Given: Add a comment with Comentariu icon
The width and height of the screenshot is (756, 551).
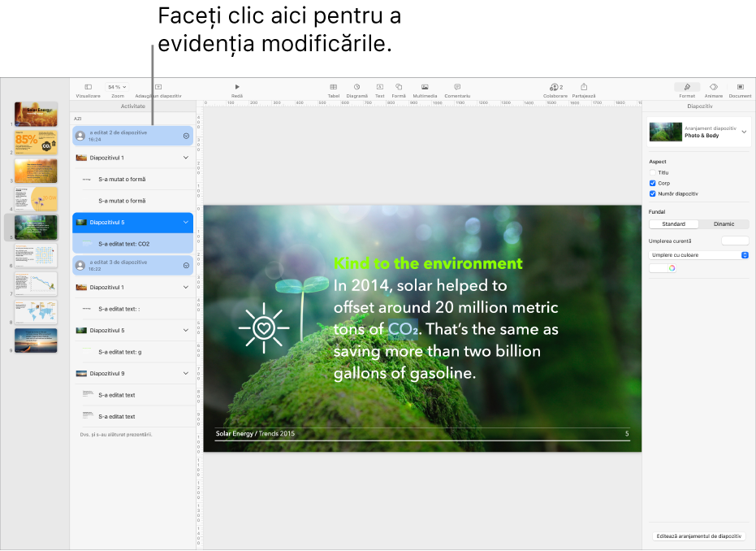Looking at the screenshot, I should tap(457, 87).
